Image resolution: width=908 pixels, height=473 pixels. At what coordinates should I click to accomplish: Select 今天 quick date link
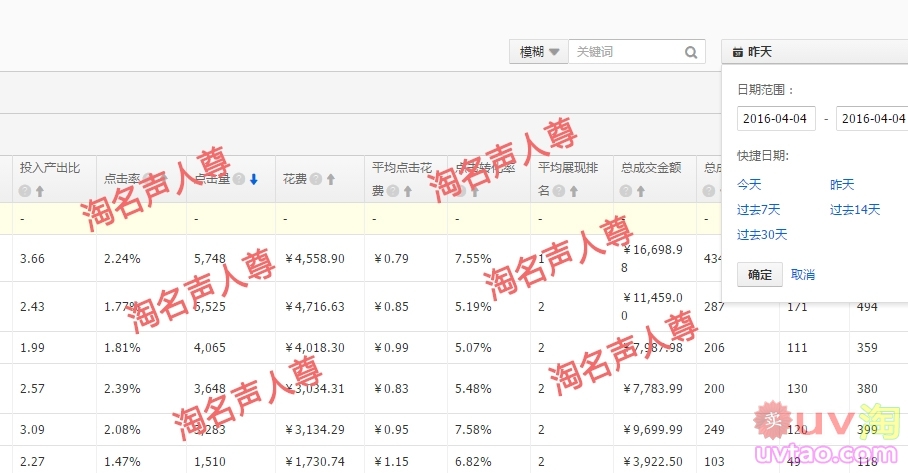(x=749, y=185)
